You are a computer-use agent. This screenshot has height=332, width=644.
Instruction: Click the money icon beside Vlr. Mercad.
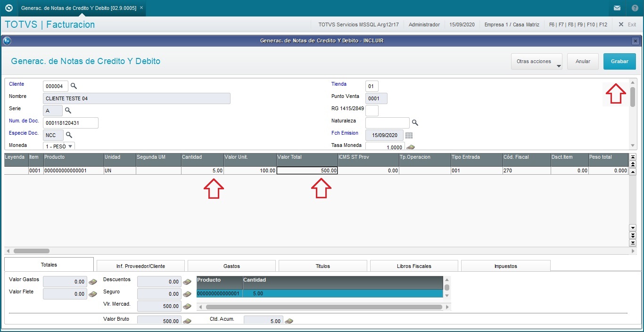pos(187,306)
